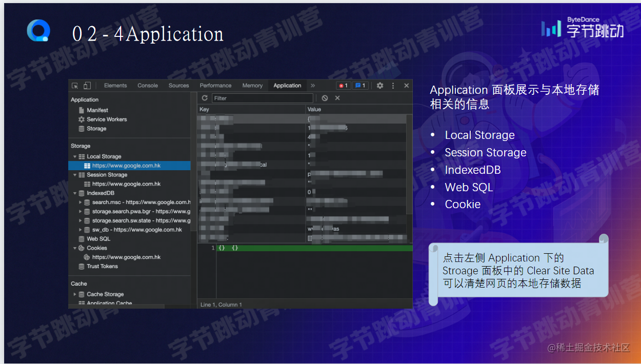Close the DevTools panel
The width and height of the screenshot is (641, 364).
tap(407, 86)
